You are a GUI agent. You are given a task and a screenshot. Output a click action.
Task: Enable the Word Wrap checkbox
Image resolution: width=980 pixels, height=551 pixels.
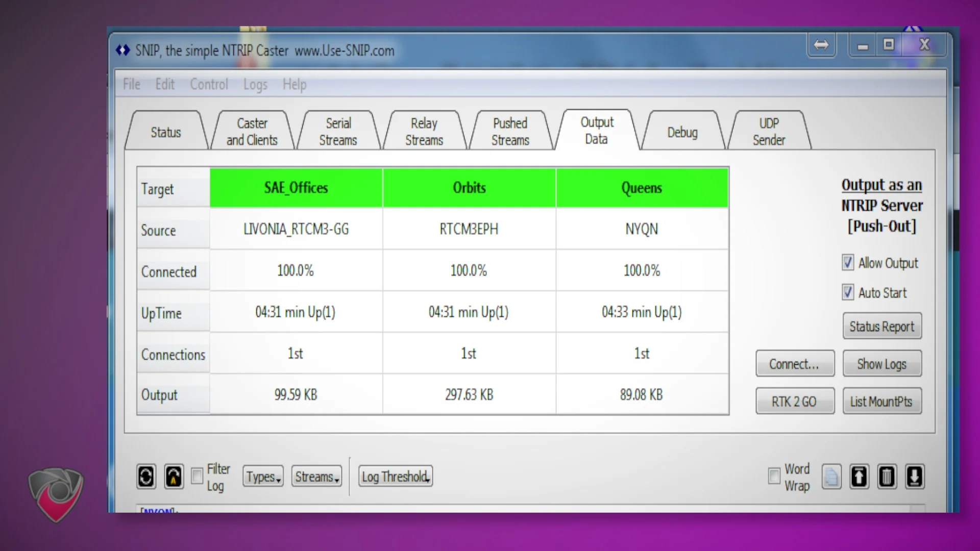click(774, 476)
